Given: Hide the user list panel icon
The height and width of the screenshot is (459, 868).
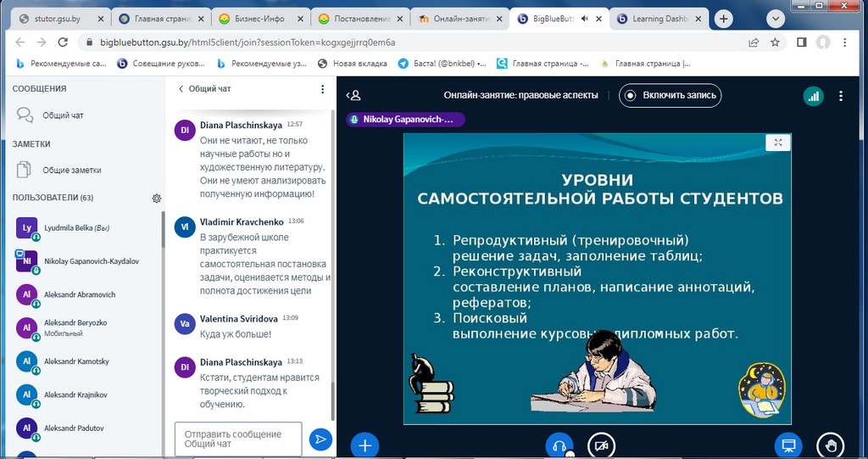Looking at the screenshot, I should coord(354,96).
